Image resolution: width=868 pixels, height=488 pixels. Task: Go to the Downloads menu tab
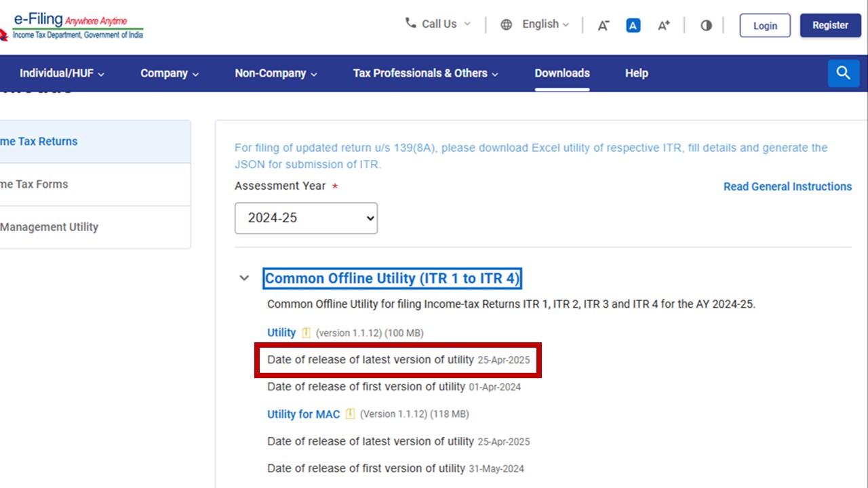[x=562, y=73]
